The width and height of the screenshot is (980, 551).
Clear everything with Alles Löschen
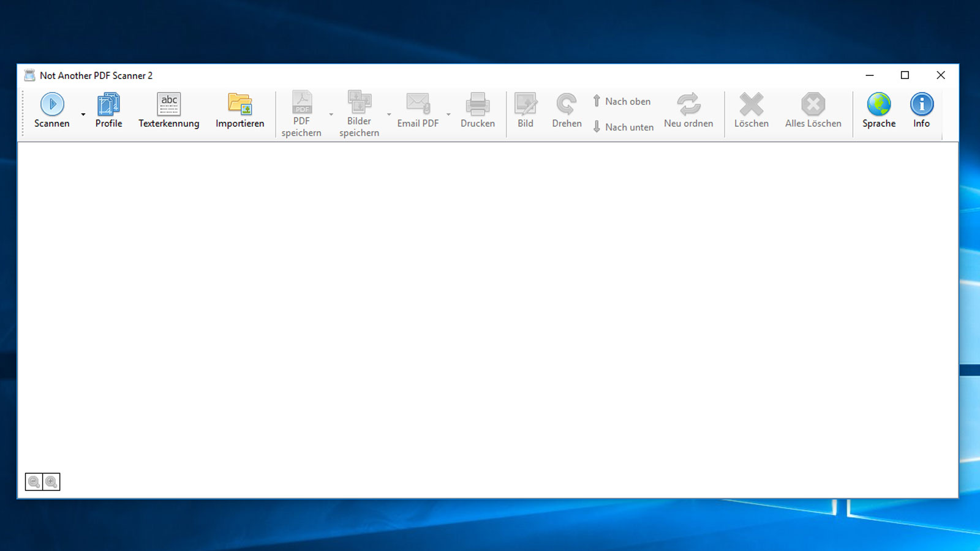813,110
